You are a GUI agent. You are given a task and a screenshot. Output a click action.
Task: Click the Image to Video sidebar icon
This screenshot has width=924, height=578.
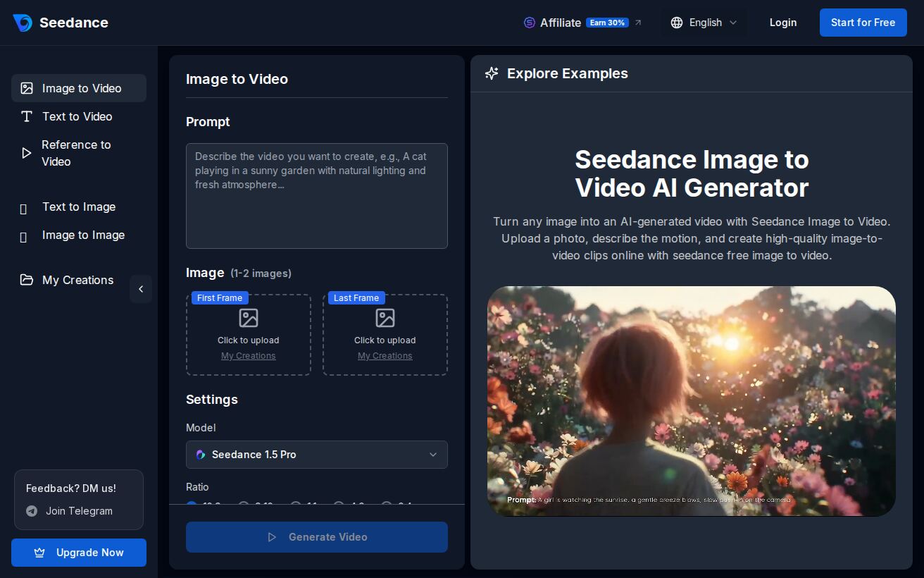point(27,88)
